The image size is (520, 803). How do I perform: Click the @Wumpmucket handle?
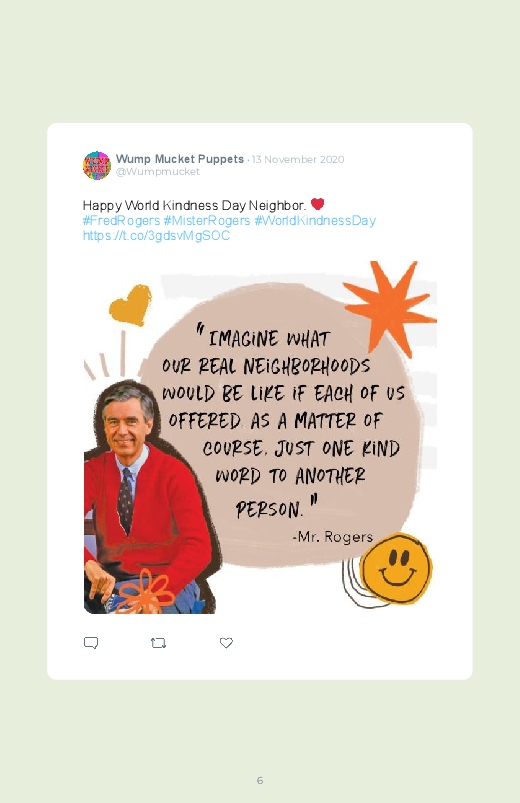(x=158, y=172)
